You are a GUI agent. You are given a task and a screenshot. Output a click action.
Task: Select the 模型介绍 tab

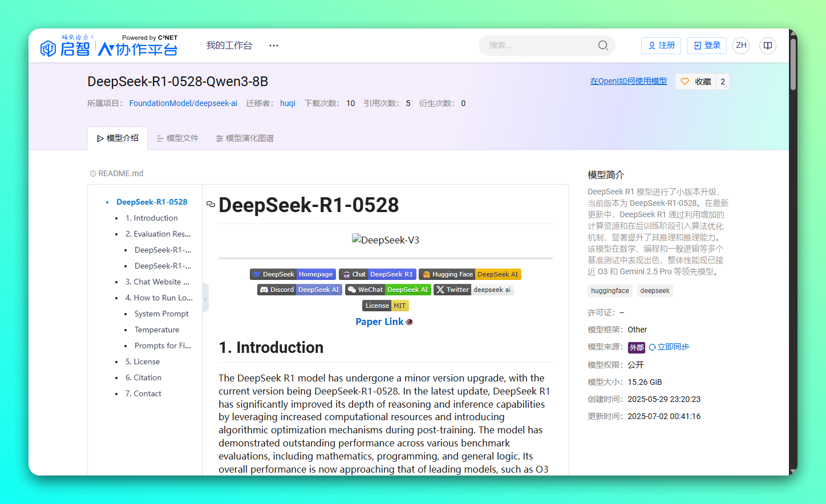[118, 138]
